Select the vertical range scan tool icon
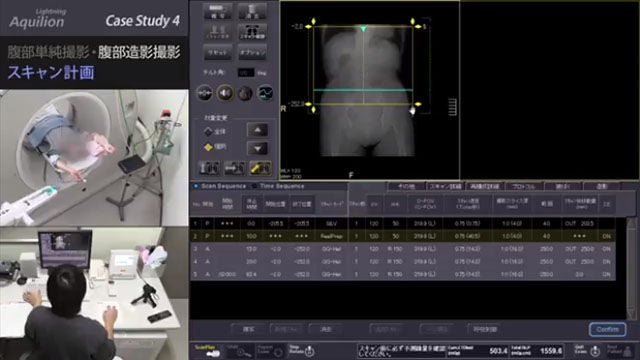The image size is (640, 360). click(209, 168)
